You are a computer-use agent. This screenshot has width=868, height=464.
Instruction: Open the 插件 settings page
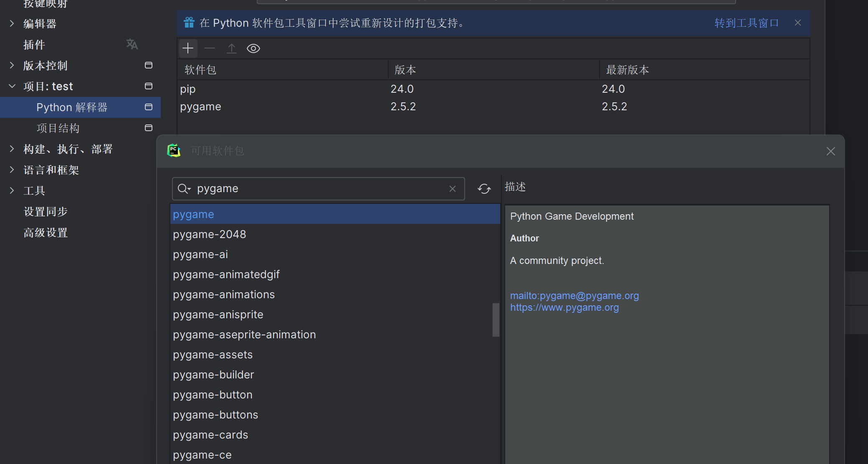[34, 45]
